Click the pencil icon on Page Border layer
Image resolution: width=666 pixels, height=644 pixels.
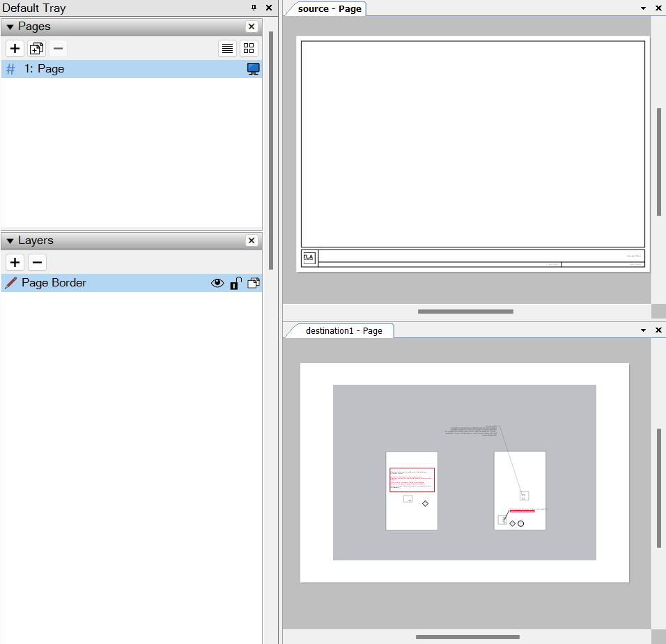(10, 283)
